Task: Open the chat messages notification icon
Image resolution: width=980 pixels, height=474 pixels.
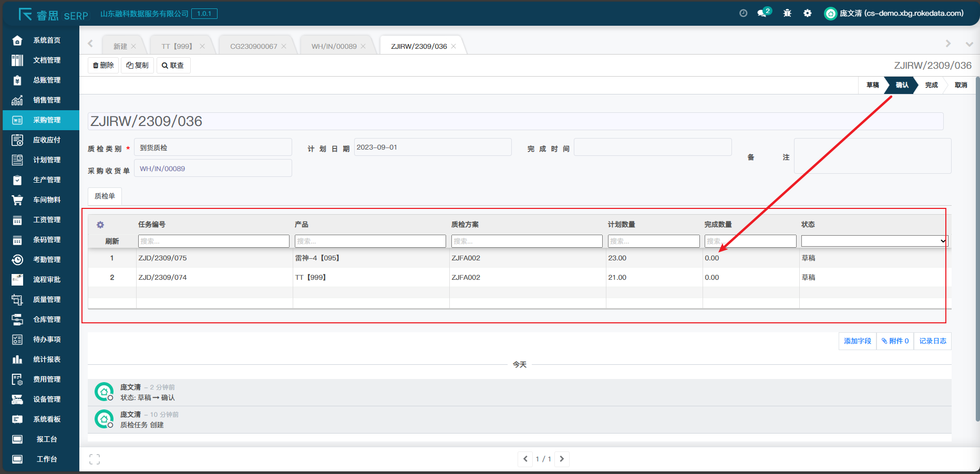Action: [x=762, y=13]
